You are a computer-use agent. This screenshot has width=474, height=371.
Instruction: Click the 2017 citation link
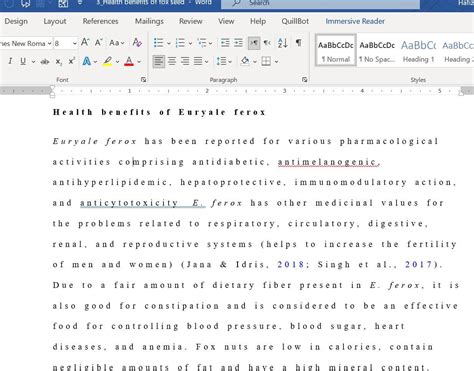418,265
